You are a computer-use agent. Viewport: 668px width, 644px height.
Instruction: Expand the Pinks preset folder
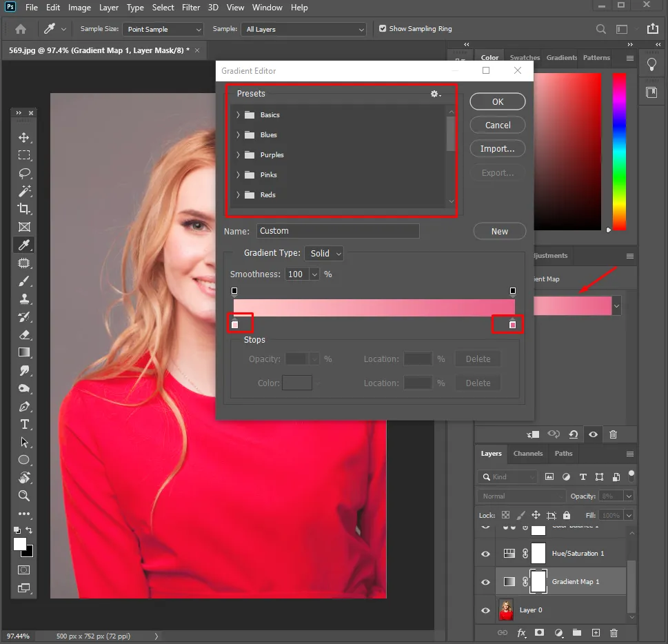point(238,175)
